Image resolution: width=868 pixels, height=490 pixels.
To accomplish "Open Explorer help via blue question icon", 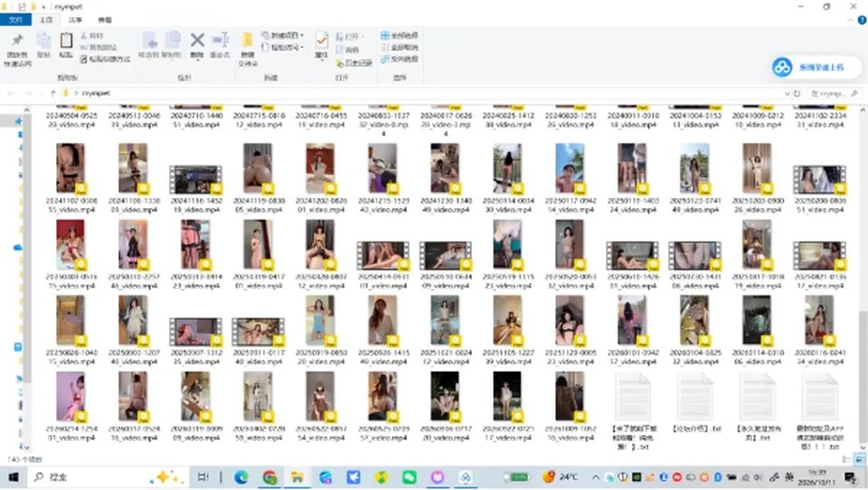I will pos(862,20).
